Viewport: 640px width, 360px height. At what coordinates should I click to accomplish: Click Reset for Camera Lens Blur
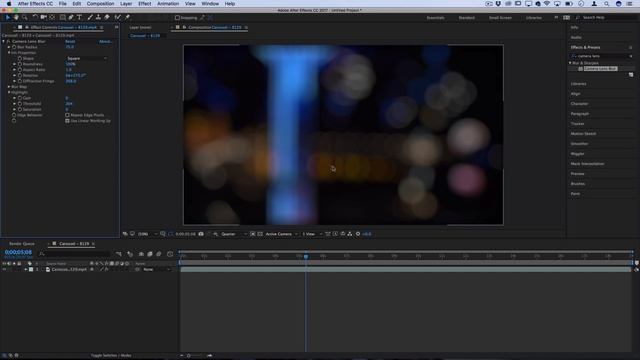tap(70, 41)
